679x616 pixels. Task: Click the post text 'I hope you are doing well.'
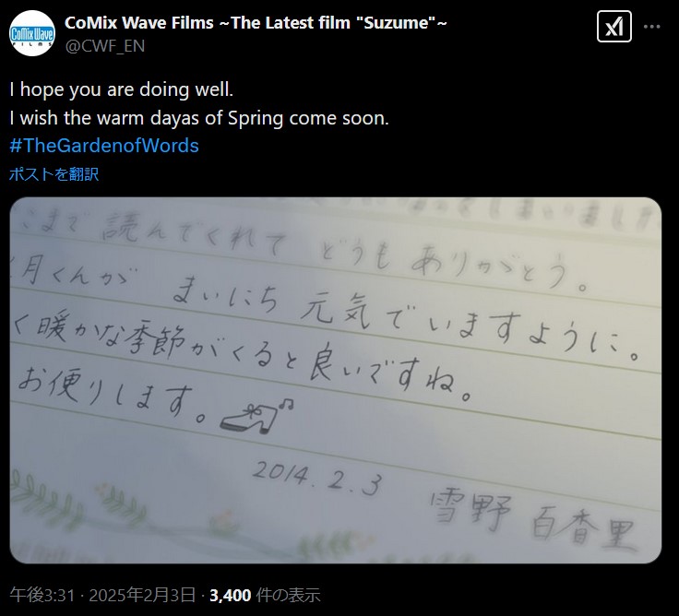[121, 89]
